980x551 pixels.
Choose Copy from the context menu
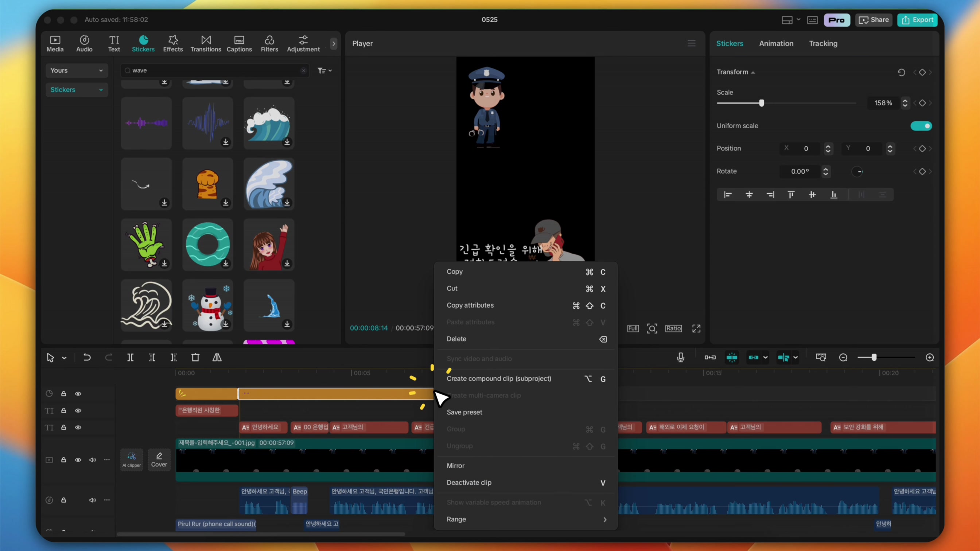[526, 271]
